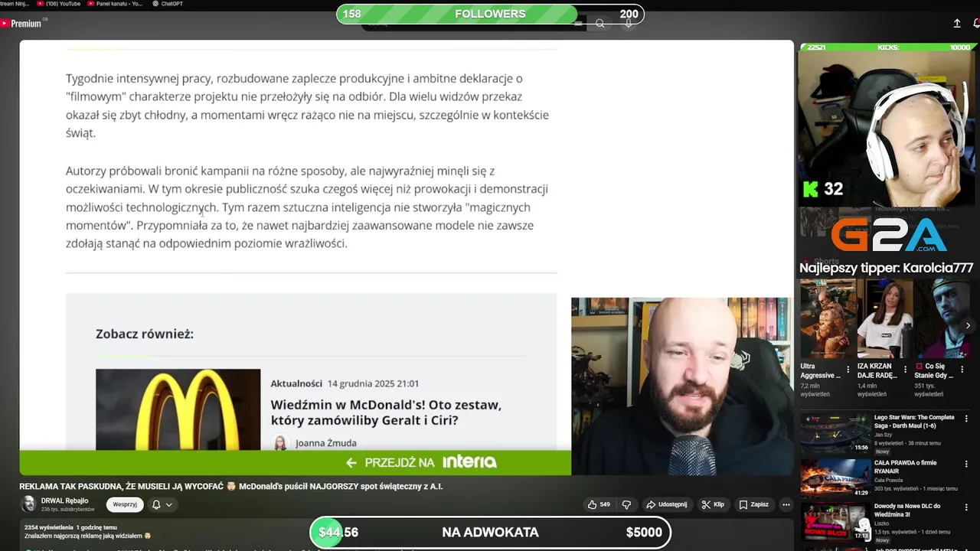Switch to 'tream Ninj...' browser tab
Screen dimensions: 980x551
(15, 4)
